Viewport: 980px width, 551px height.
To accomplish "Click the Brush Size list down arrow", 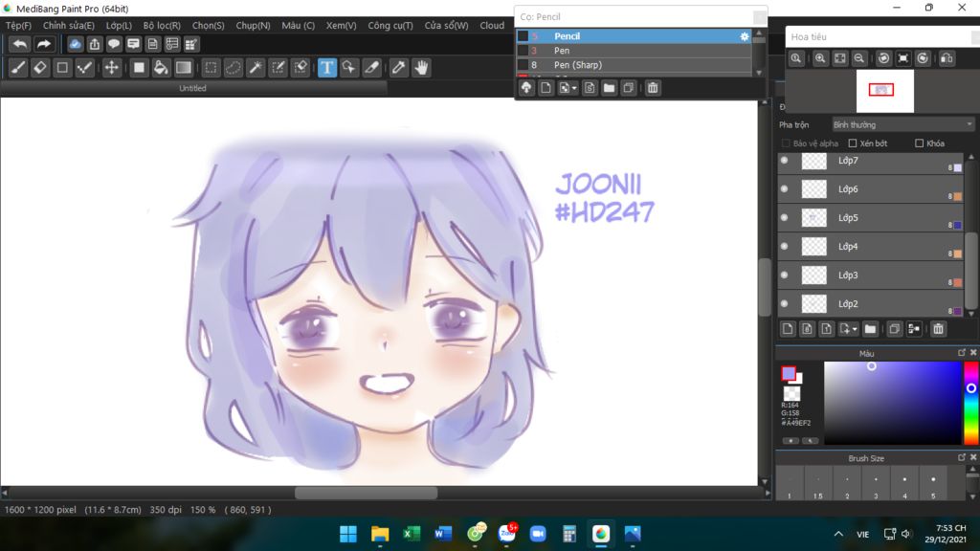I will pyautogui.click(x=972, y=496).
